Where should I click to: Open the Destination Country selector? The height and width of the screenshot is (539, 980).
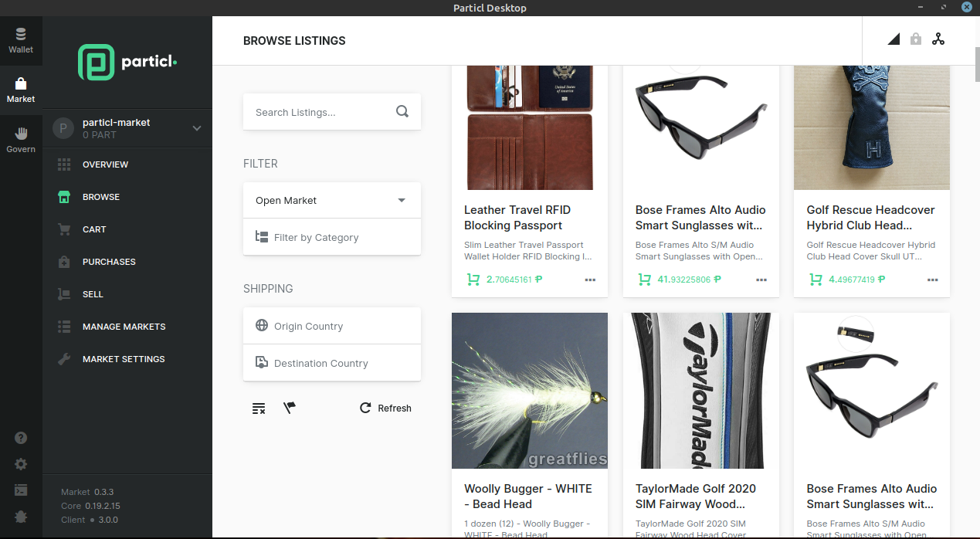tap(332, 363)
